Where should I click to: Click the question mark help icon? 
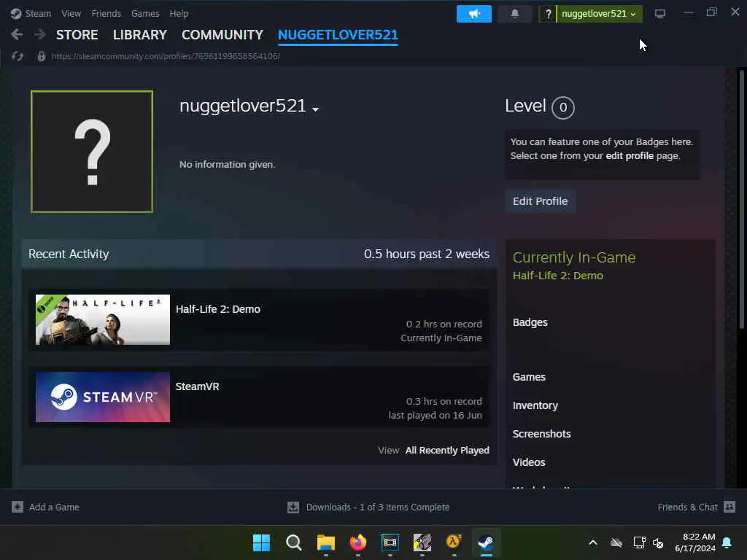point(548,14)
